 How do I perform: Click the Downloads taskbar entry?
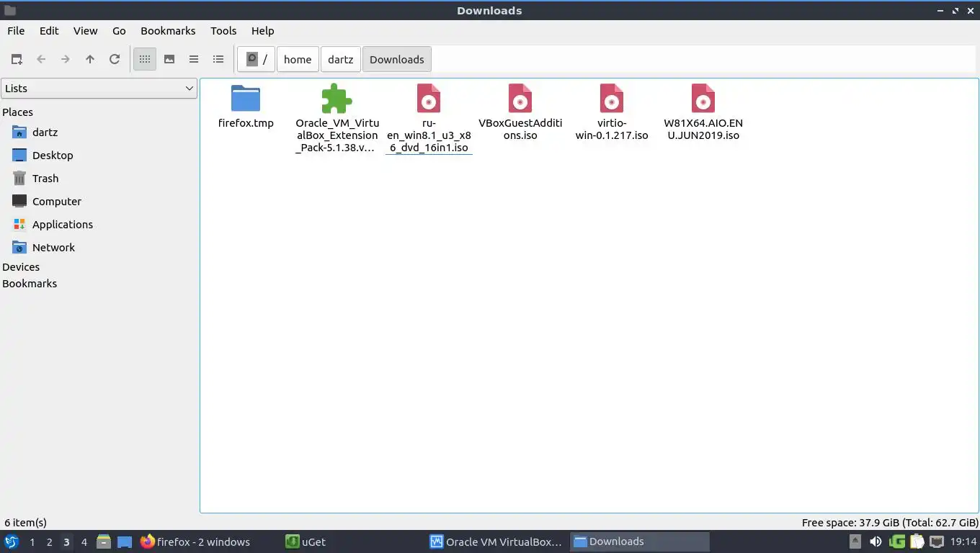click(640, 541)
